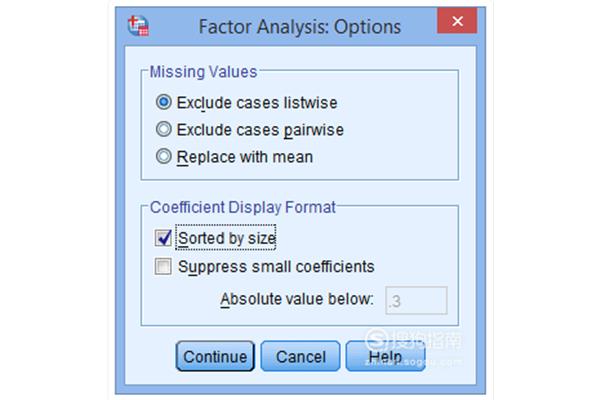Click the 'Exclude cases pairwise' label text
The width and height of the screenshot is (600, 400).
pos(260,130)
